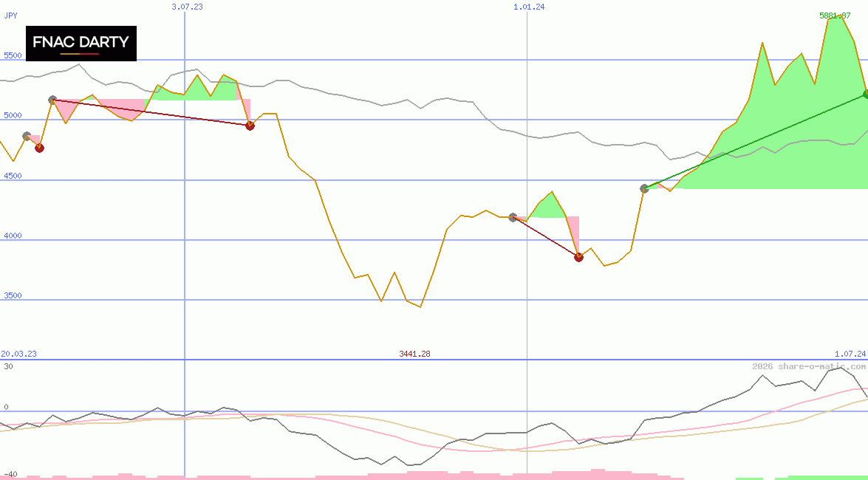The width and height of the screenshot is (868, 480).
Task: Click the 5881.87 peak price label
Action: coord(835,16)
